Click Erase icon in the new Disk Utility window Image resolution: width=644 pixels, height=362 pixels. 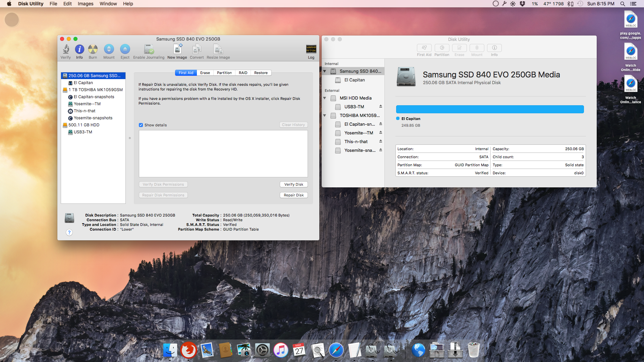(460, 48)
